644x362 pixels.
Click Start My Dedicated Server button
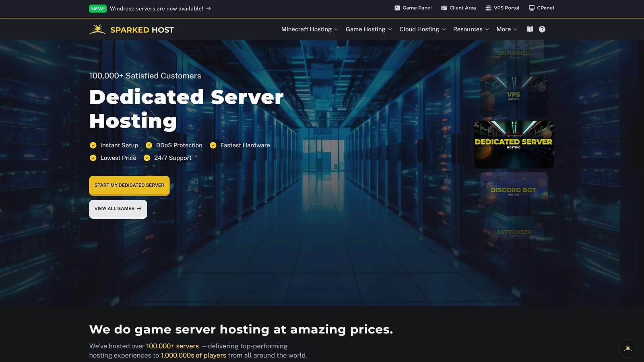129,185
